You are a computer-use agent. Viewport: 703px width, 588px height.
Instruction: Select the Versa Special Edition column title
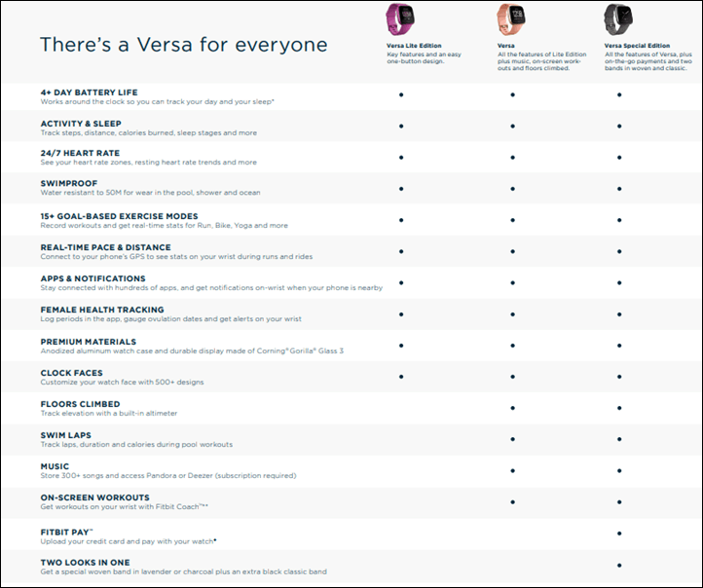click(637, 46)
